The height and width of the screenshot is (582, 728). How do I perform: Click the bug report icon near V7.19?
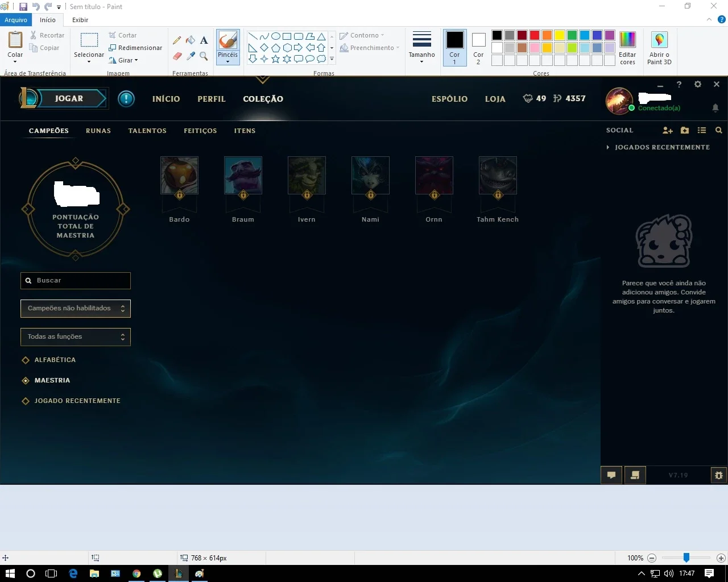click(x=719, y=475)
